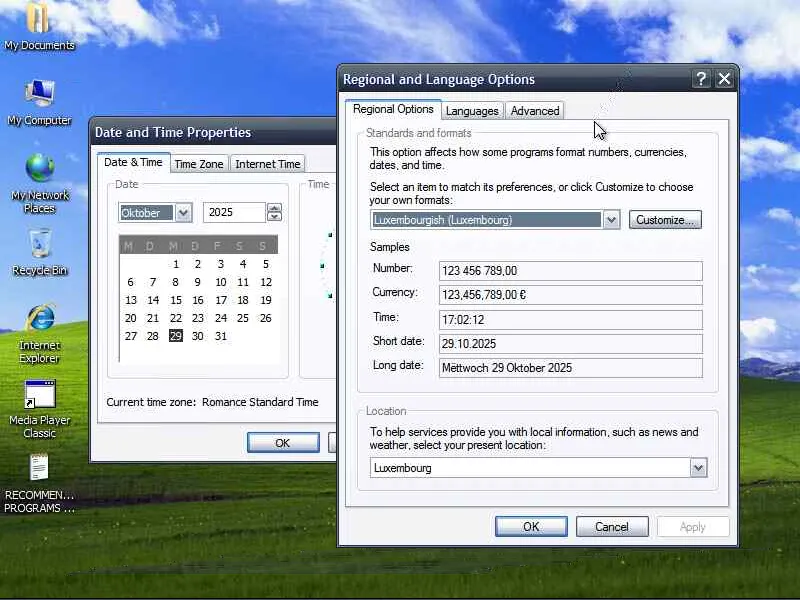Select day 9 in the calendar
This screenshot has height=600, width=800.
coord(197,282)
